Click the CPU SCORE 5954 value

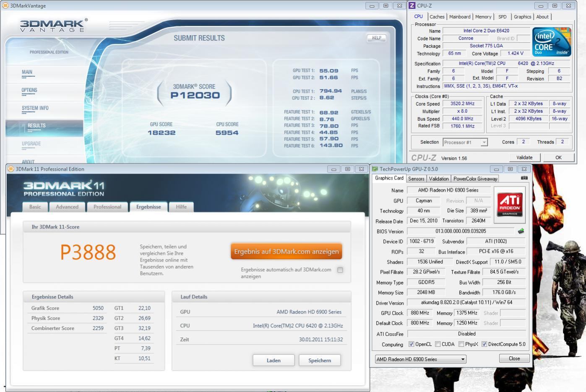click(x=227, y=133)
